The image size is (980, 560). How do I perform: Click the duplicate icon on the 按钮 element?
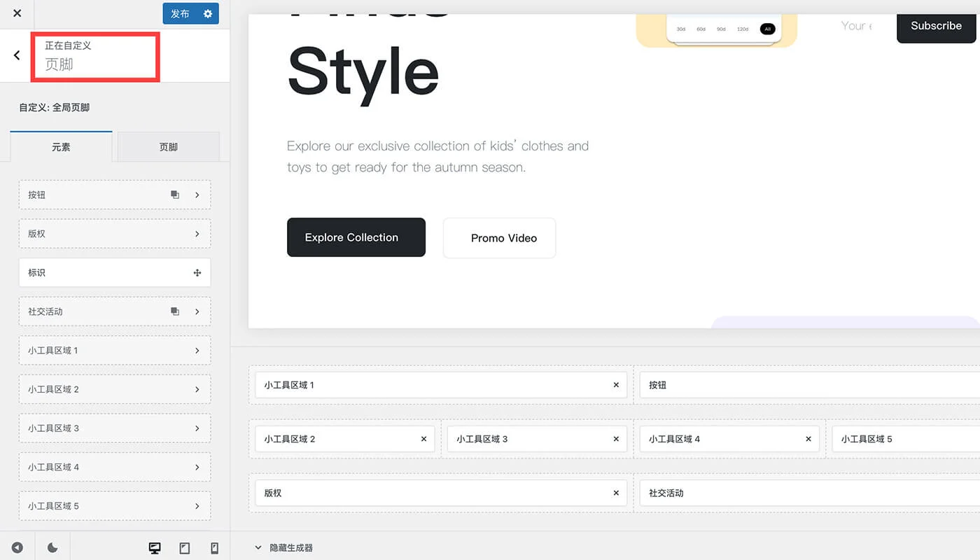175,195
